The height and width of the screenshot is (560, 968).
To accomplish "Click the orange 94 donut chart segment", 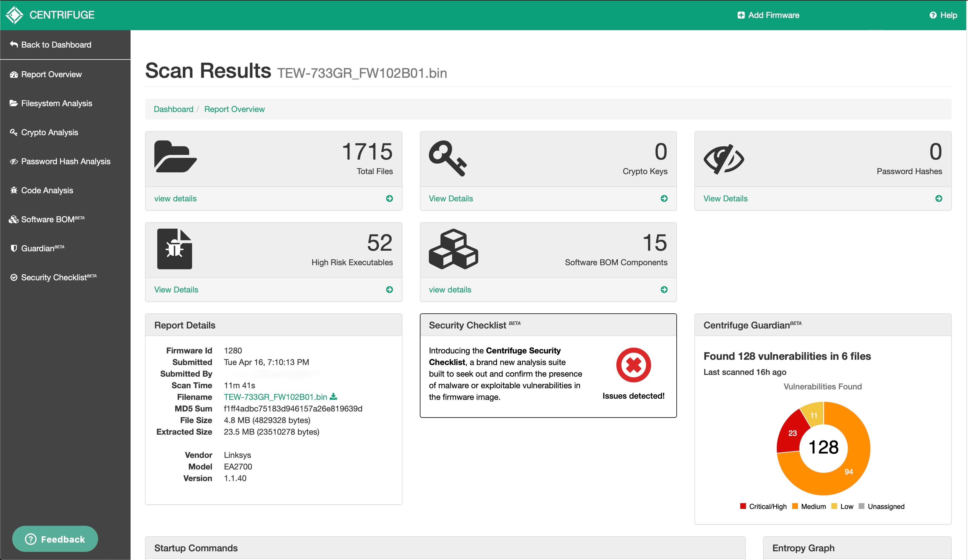I will coord(849,472).
